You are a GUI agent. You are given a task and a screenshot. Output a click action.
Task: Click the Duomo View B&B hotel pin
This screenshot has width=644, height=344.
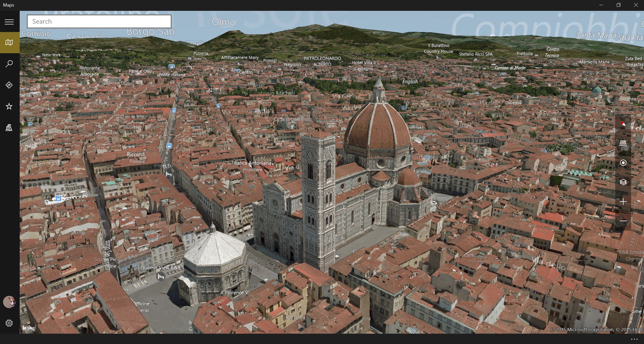161,276
